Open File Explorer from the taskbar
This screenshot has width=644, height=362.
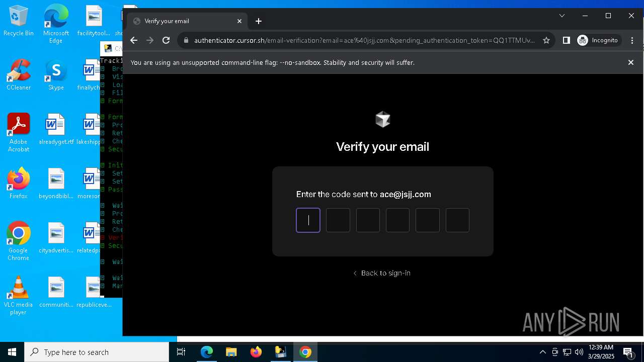[231, 352]
